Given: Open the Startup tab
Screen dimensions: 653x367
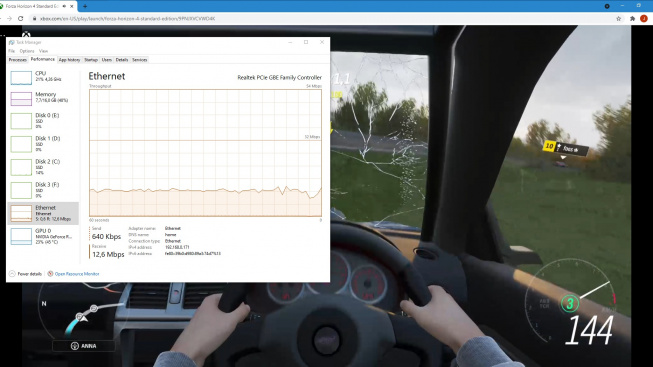Looking at the screenshot, I should click(x=91, y=60).
